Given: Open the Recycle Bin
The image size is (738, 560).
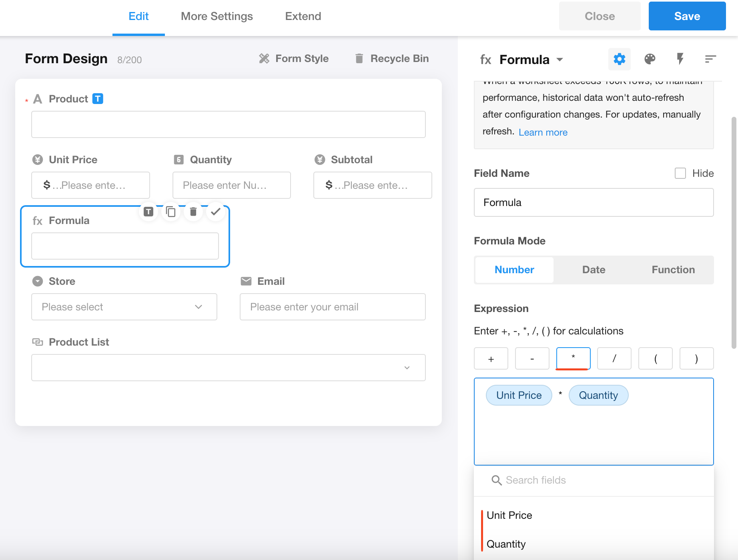Looking at the screenshot, I should [391, 59].
